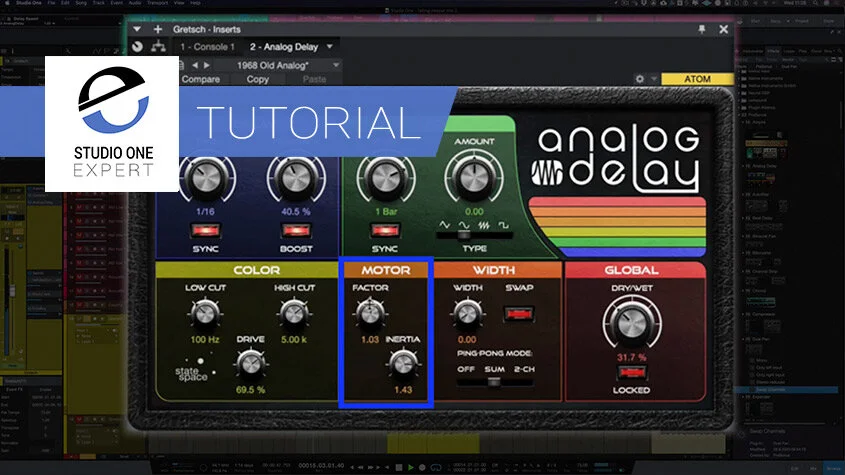Click the High Cut value 5.00 k
The image size is (845, 475).
pyautogui.click(x=294, y=339)
